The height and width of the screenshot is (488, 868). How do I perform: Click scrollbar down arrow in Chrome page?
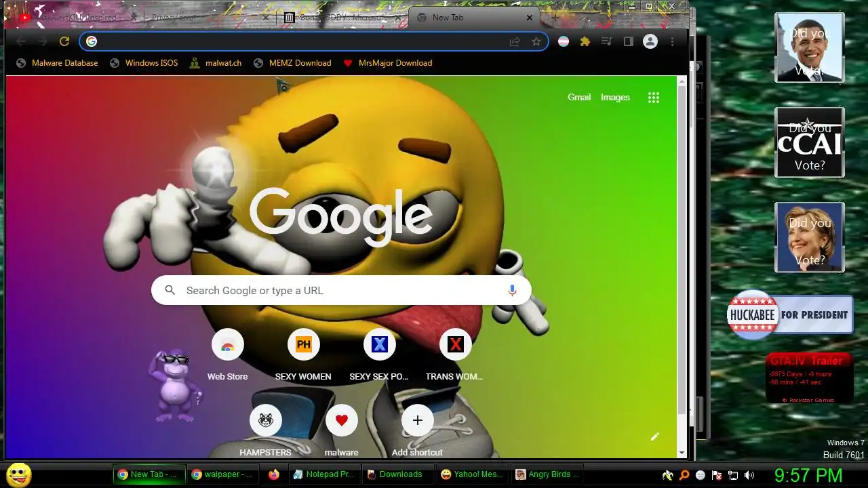point(682,453)
